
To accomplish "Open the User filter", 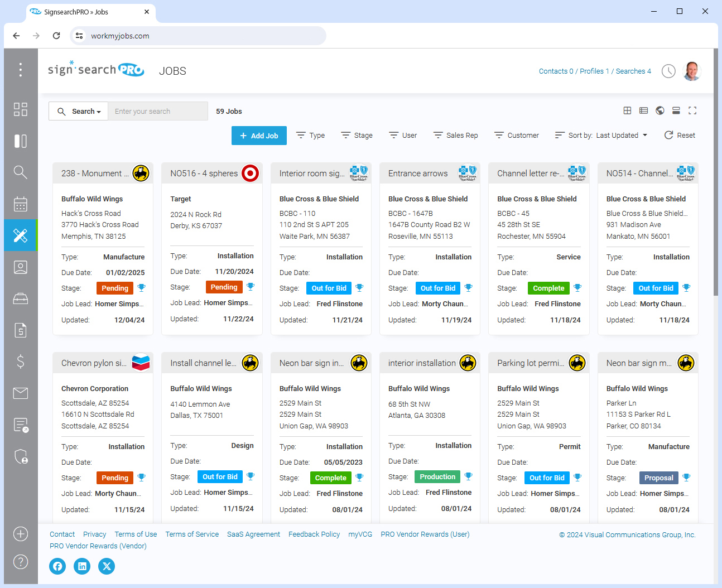I will coord(403,135).
